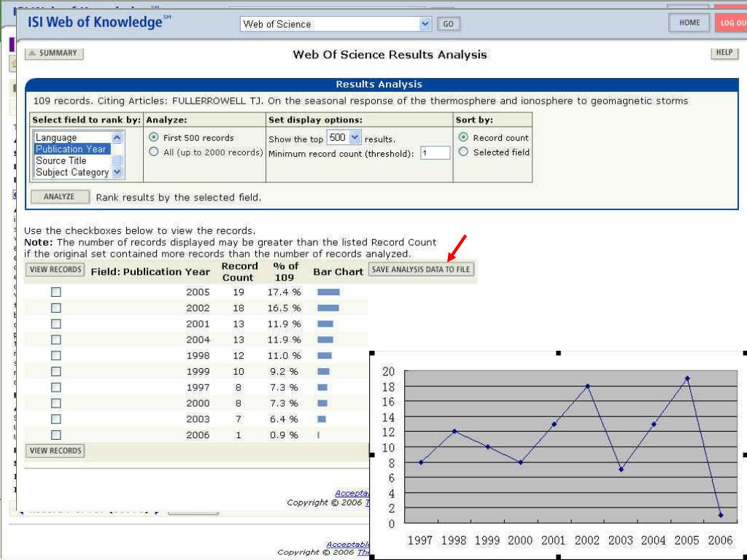Screen dimensions: 747x560
Task: Sort by Record count radio button
Action: pyautogui.click(x=463, y=137)
